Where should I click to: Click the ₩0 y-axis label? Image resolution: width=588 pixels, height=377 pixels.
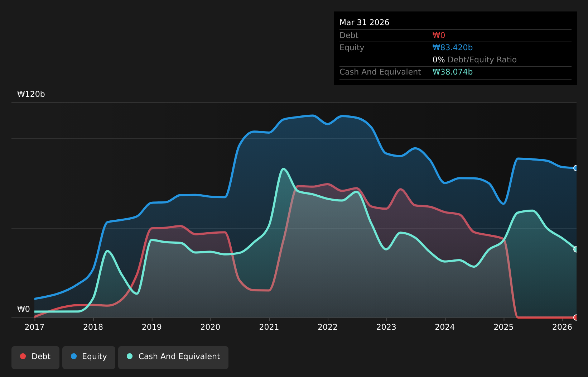click(x=24, y=309)
